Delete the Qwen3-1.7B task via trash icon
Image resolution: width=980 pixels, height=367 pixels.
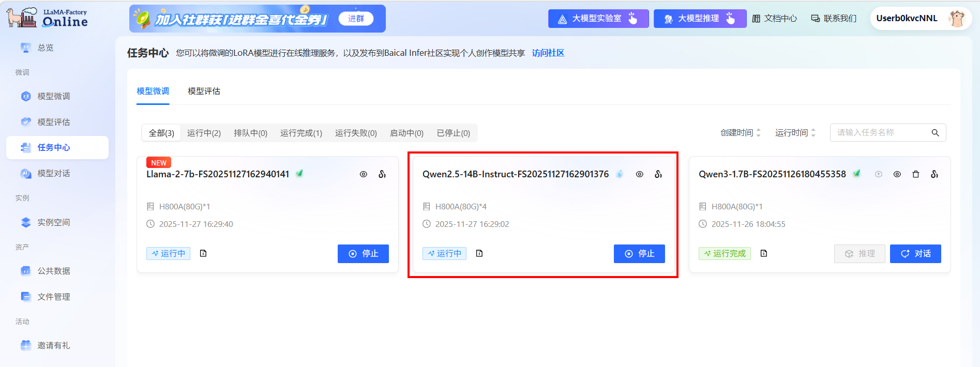point(916,174)
